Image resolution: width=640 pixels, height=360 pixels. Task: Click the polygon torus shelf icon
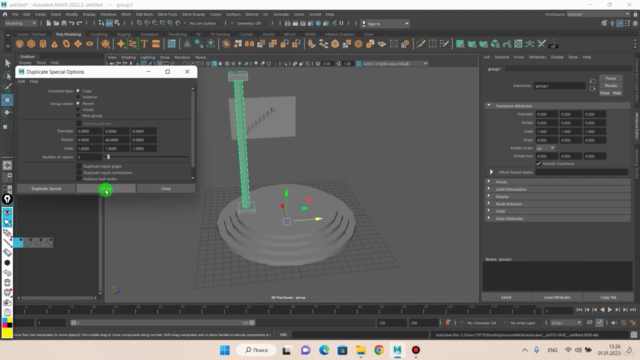tap(66, 44)
